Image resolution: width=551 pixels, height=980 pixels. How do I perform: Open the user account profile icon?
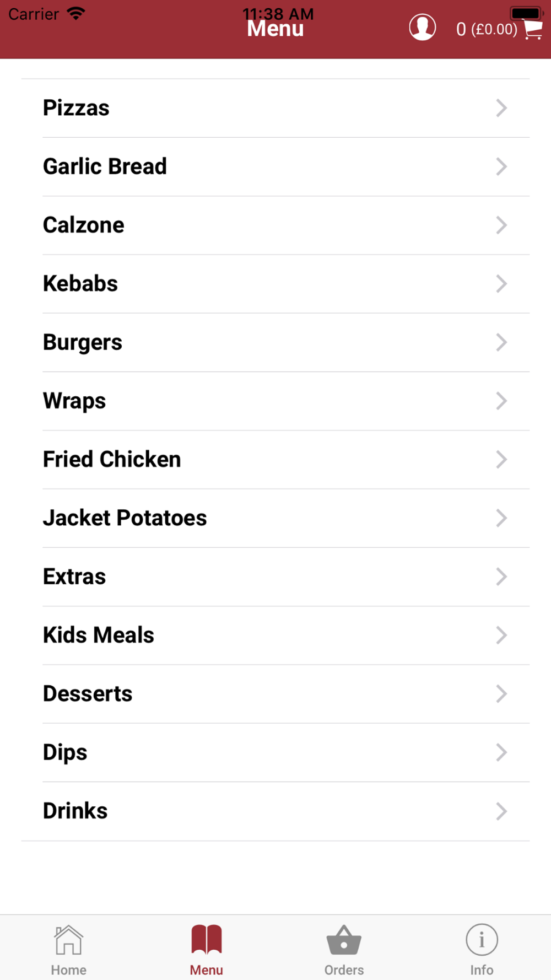click(x=422, y=28)
